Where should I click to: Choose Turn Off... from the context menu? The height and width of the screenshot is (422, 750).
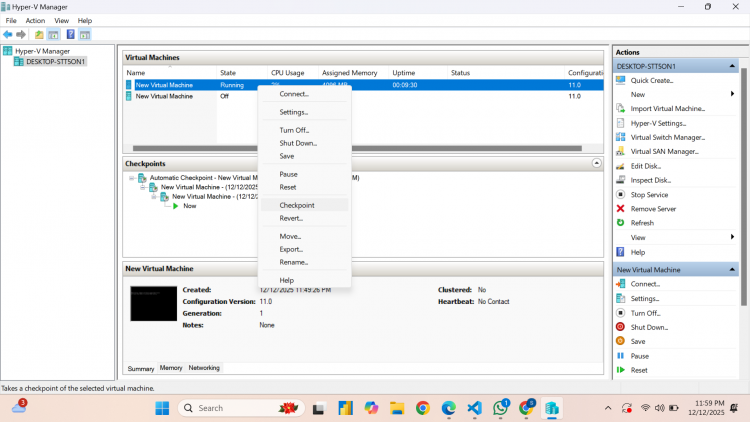[304, 130]
